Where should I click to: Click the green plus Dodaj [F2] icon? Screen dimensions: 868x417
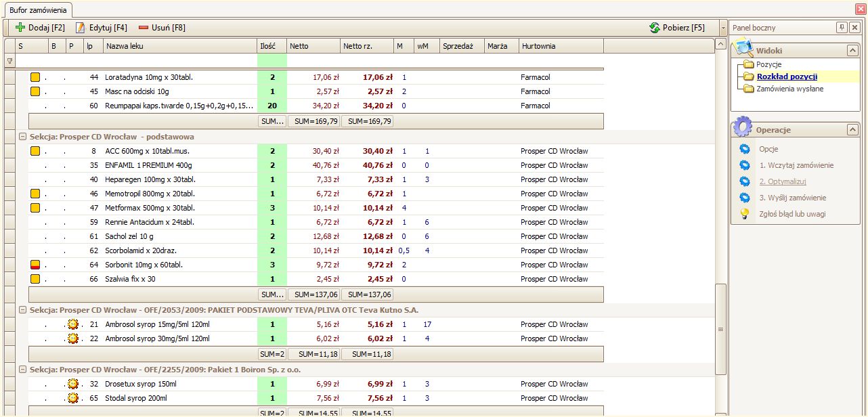click(x=20, y=28)
